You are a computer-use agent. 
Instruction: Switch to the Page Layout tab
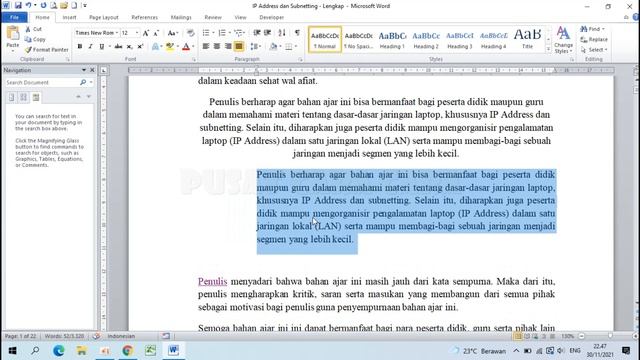coord(104,18)
